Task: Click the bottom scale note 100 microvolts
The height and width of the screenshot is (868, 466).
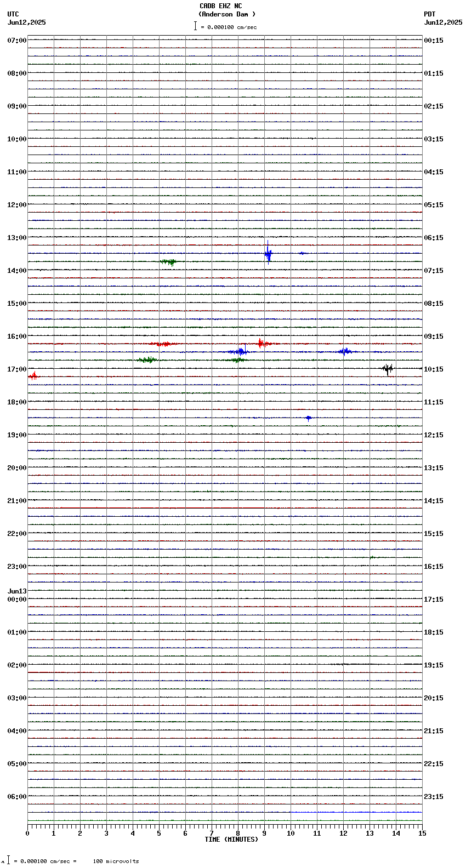Action: point(116,861)
